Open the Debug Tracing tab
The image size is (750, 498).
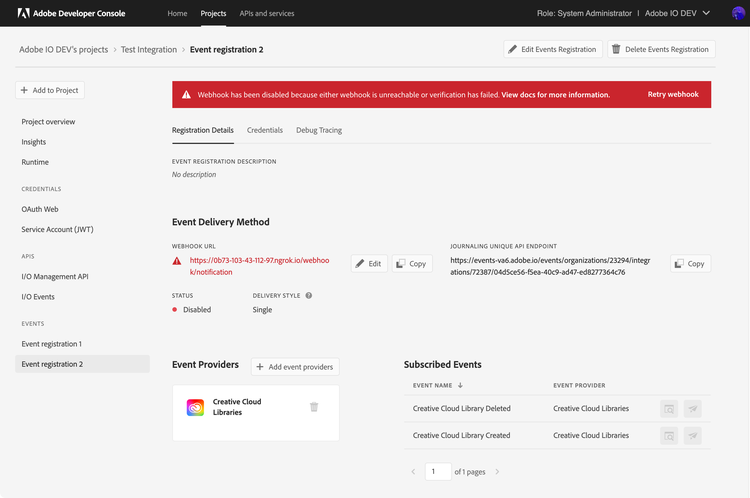coord(319,130)
